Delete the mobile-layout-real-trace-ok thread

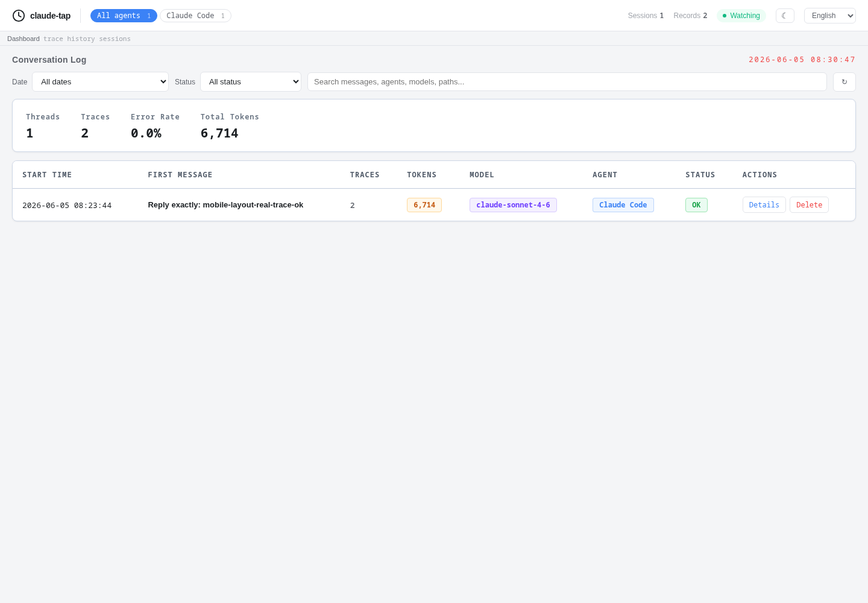[x=809, y=205]
